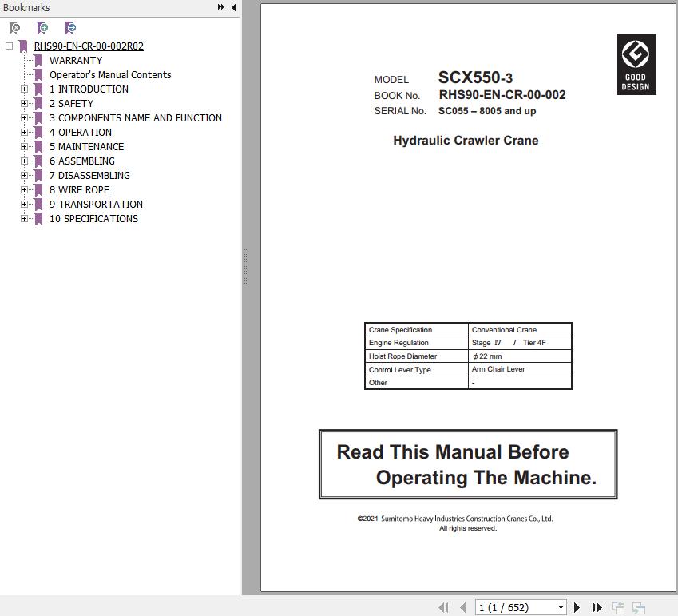Expand the 8 WIRE ROPE bookmark

tap(24, 189)
